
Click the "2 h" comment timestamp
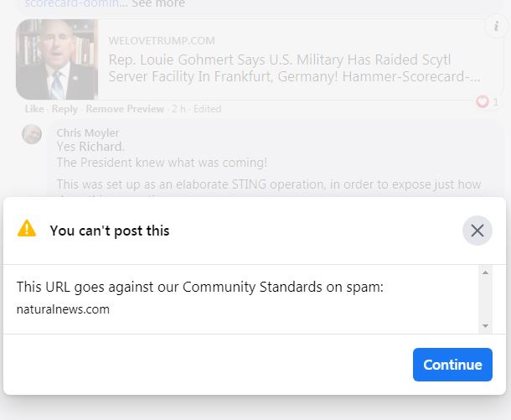[176, 109]
